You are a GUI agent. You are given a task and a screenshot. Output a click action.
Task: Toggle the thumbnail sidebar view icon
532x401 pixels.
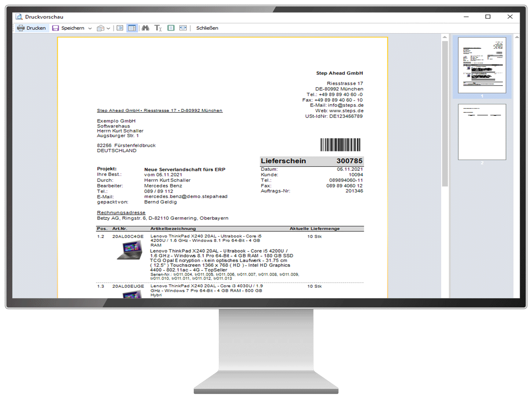132,28
